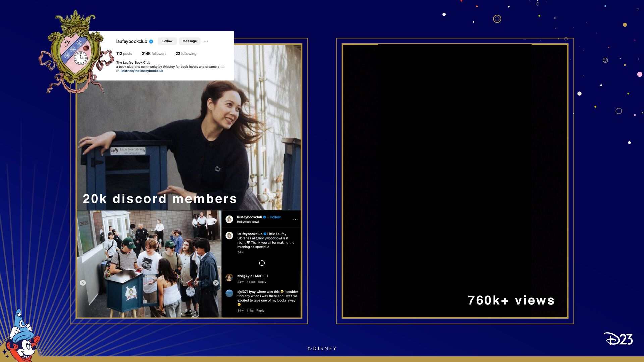Viewport: 644px width, 362px height.
Task: Open the linktr.ee/thelaufeybookclub link
Action: [x=142, y=71]
